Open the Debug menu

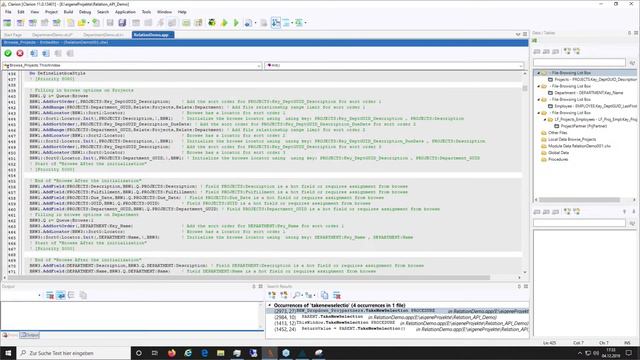(x=85, y=12)
